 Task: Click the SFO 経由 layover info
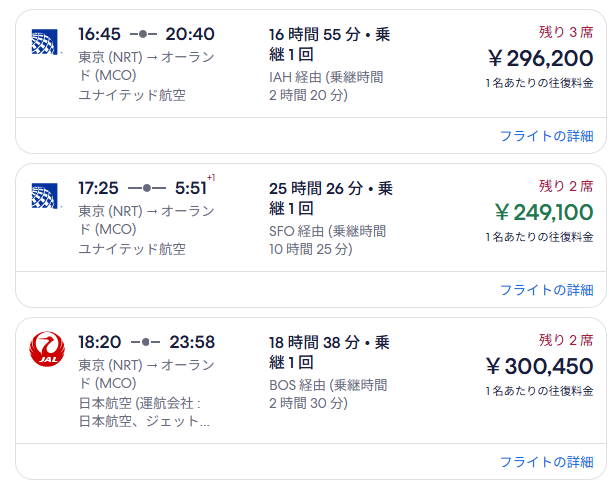(328, 240)
